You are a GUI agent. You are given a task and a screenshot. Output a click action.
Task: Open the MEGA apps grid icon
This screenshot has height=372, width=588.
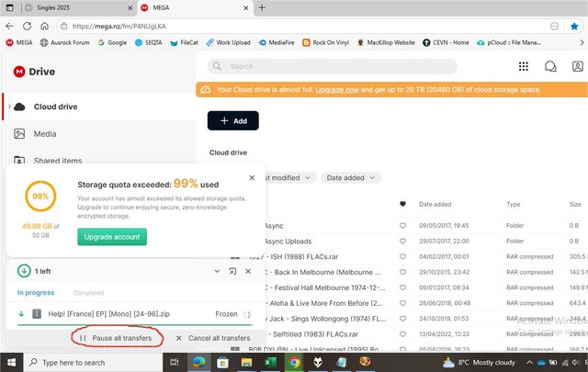pos(523,66)
